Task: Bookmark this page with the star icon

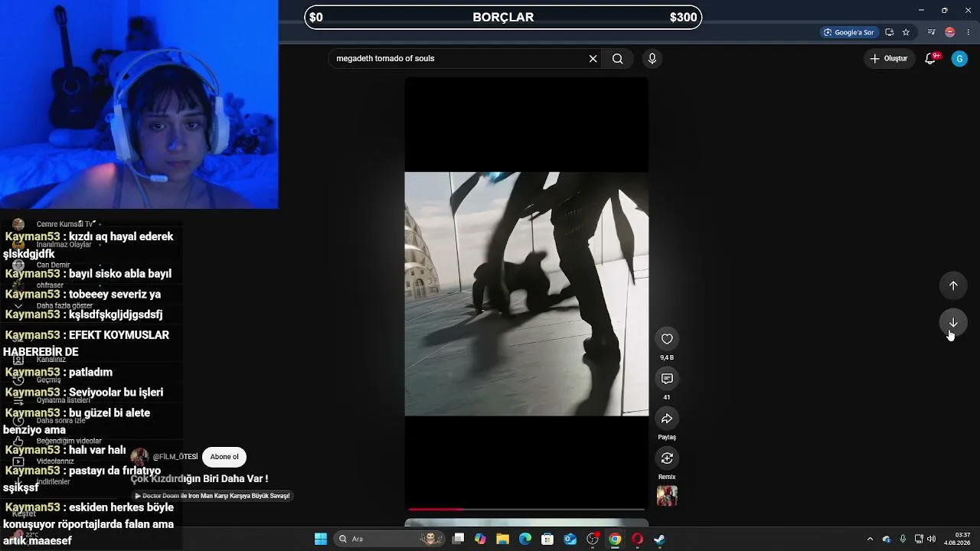Action: coord(906,32)
